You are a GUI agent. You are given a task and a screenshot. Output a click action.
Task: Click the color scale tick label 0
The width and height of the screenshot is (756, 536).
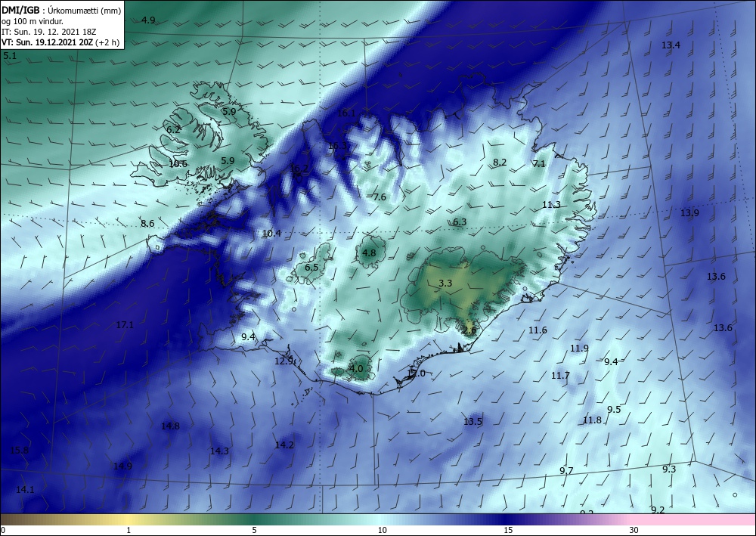click(x=3, y=531)
